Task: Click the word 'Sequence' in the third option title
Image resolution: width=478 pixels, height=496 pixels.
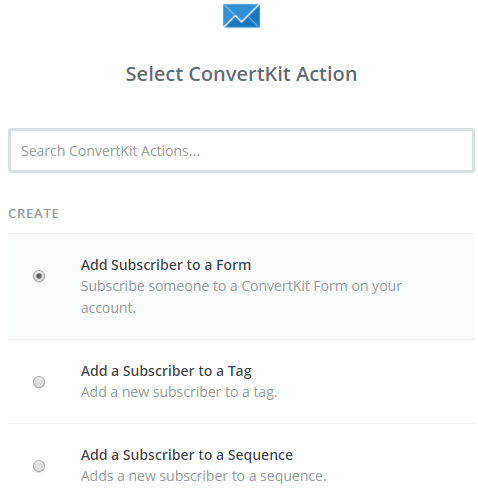Action: (x=260, y=455)
